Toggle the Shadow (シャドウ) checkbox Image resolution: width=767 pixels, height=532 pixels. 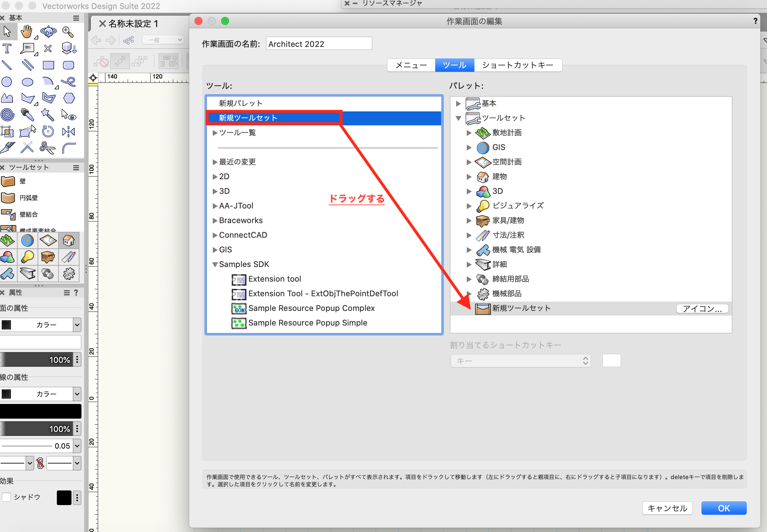click(6, 497)
